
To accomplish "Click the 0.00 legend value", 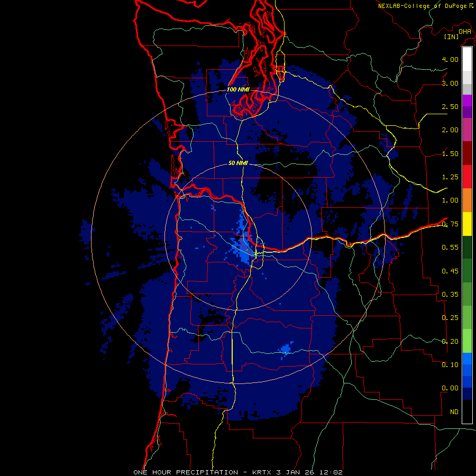I will pos(450,388).
